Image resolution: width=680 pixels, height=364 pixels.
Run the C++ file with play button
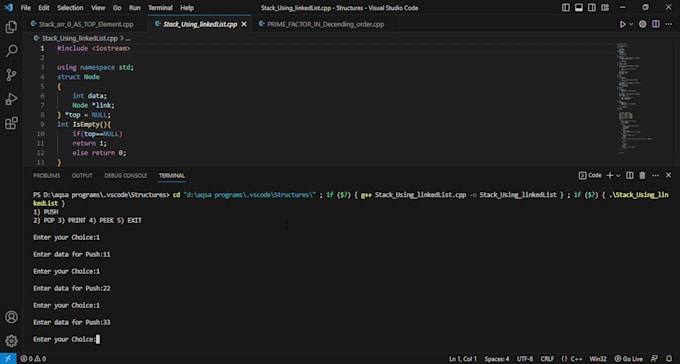point(622,24)
